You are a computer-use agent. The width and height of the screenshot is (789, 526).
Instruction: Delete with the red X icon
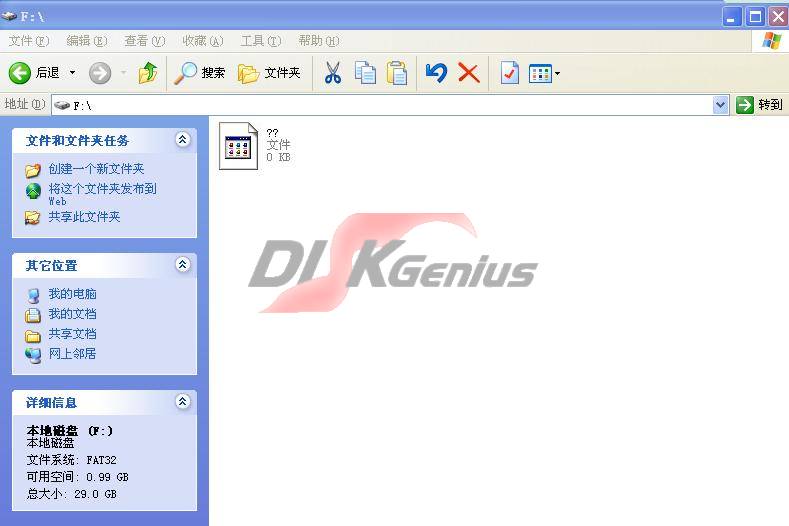[468, 73]
